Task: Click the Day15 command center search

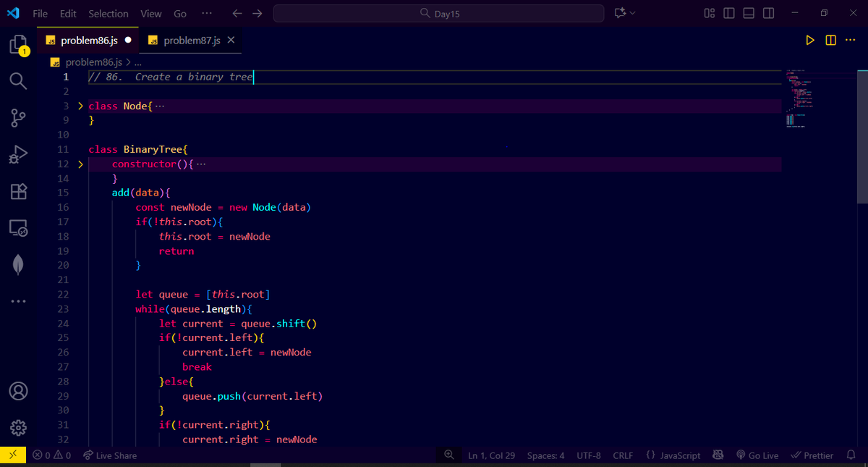Action: (x=439, y=14)
